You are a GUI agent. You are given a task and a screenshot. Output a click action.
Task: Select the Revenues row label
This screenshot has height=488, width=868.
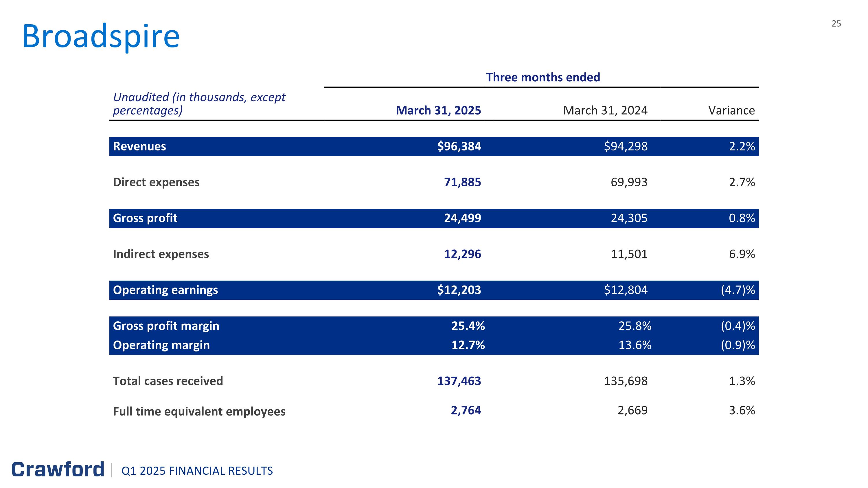pos(139,146)
